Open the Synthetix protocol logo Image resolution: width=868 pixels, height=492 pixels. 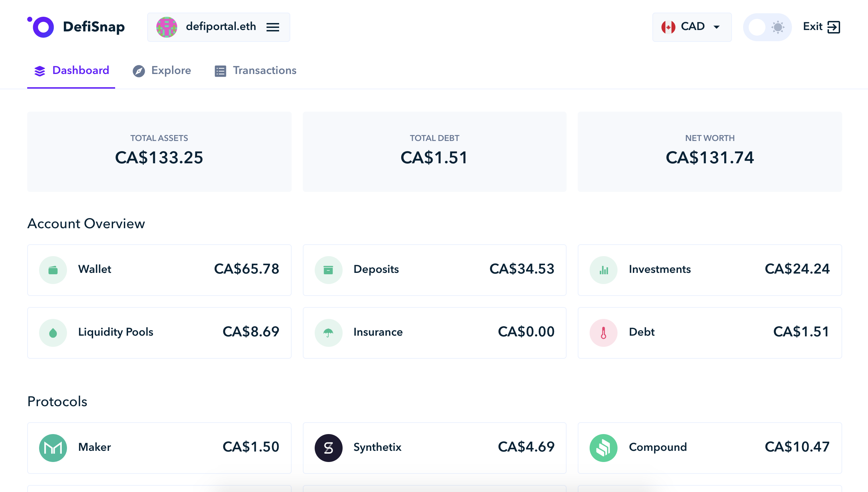pos(328,448)
